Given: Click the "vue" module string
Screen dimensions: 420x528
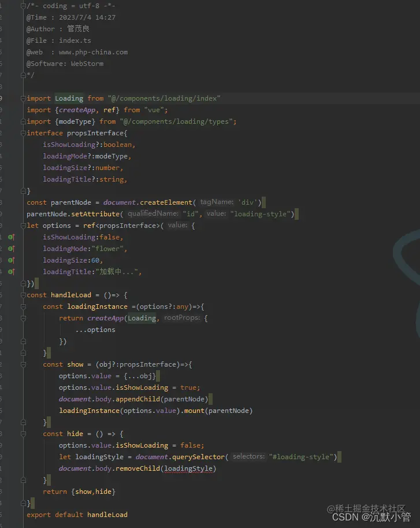Looking at the screenshot, I should 154,110.
